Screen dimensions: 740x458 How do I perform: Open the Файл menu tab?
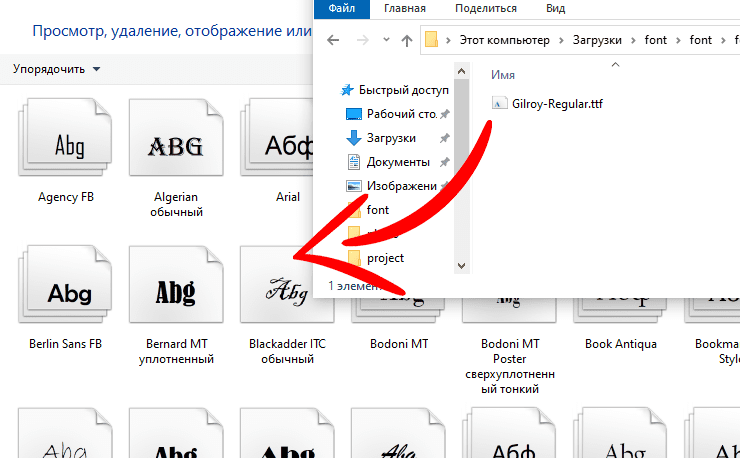pyautogui.click(x=341, y=8)
